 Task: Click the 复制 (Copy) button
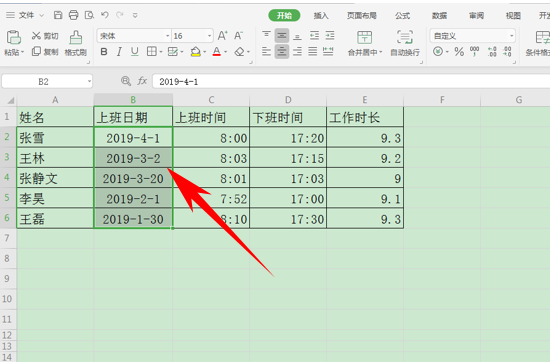45,52
